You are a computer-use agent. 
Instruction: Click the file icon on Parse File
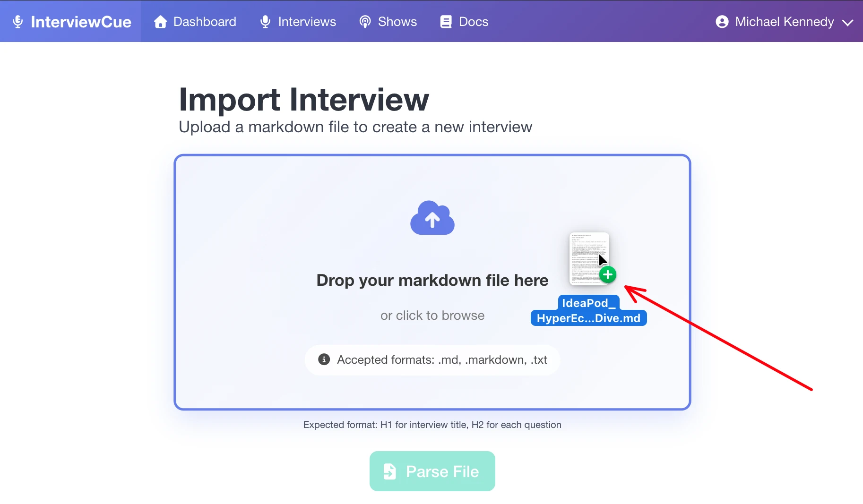click(389, 471)
